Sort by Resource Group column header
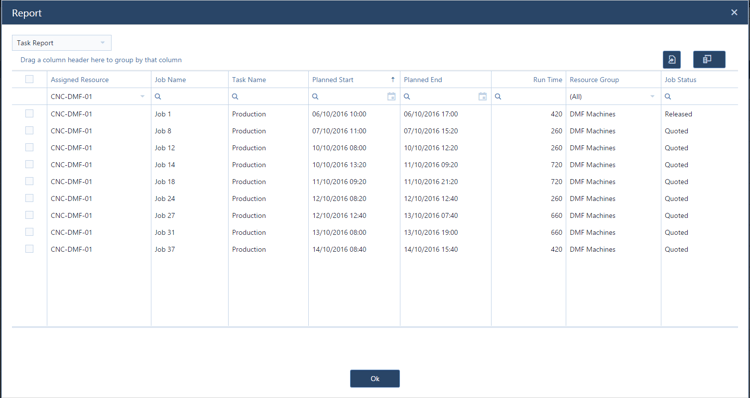The image size is (750, 398). click(613, 80)
